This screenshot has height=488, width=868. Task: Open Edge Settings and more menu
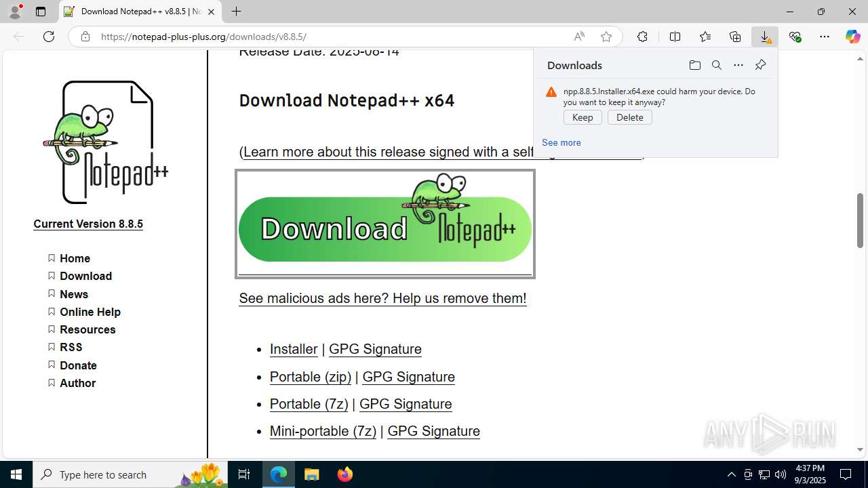pyautogui.click(x=825, y=37)
